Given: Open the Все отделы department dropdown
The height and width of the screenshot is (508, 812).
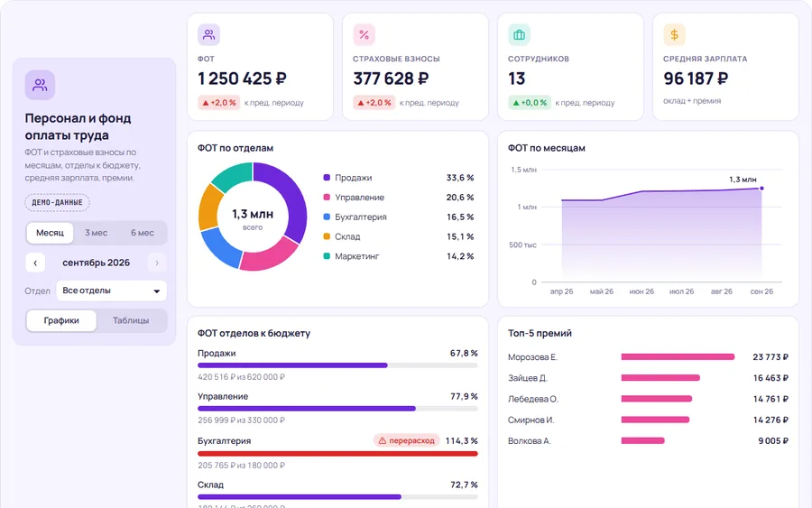Looking at the screenshot, I should pyautogui.click(x=111, y=291).
